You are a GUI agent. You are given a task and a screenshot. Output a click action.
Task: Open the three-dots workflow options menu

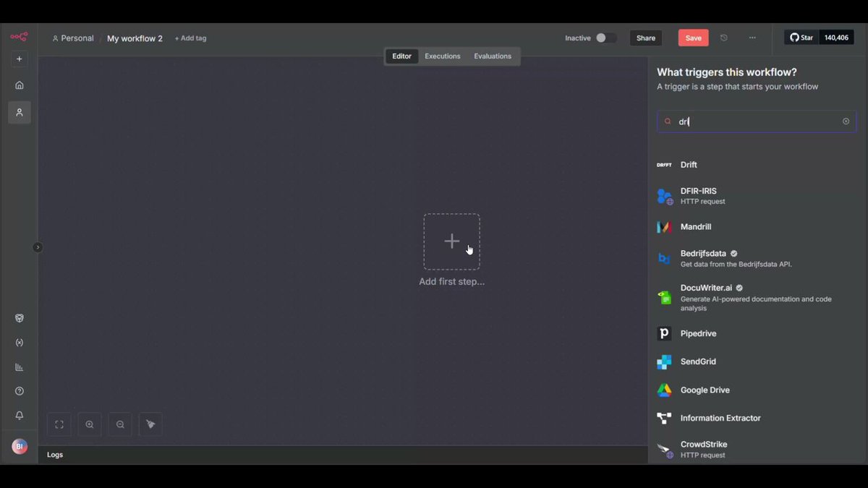coord(752,38)
